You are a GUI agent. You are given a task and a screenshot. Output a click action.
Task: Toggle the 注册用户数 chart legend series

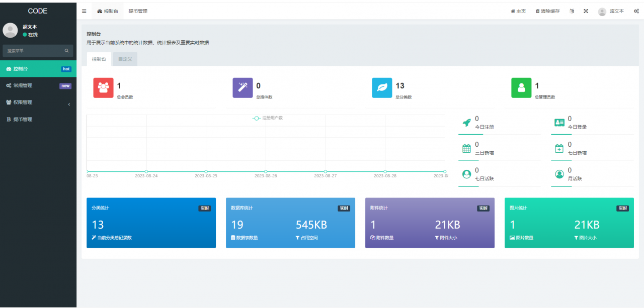click(268, 118)
